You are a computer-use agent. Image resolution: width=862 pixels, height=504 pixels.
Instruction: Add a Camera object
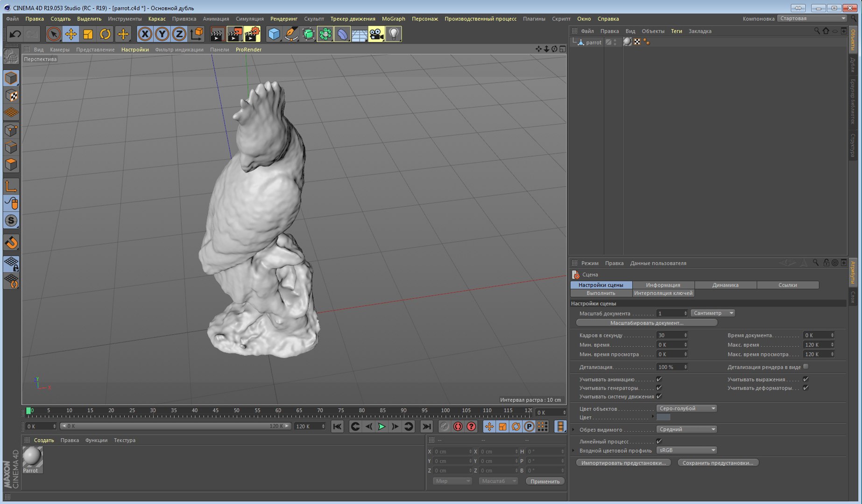click(x=376, y=34)
